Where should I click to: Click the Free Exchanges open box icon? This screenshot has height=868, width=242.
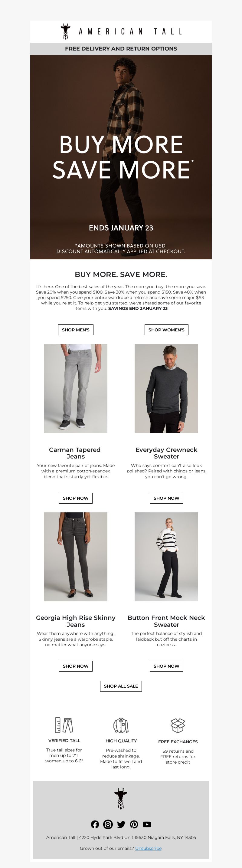click(178, 725)
